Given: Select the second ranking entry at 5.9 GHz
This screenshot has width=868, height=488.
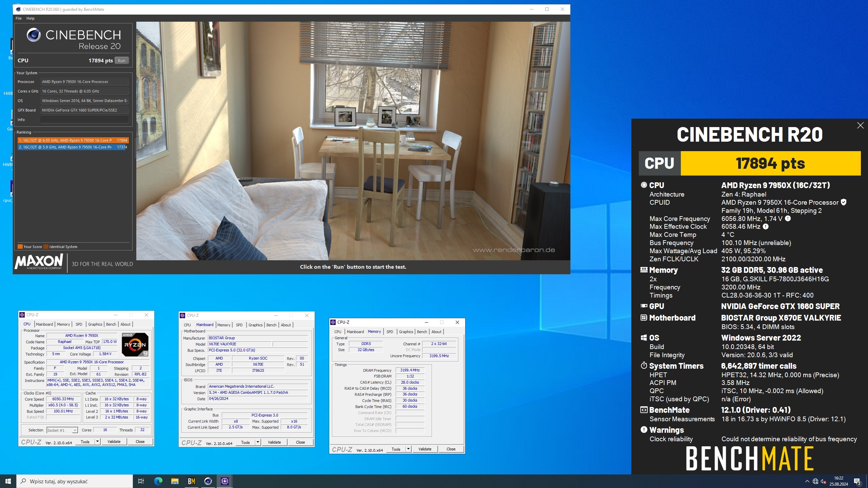Looking at the screenshot, I should 73,147.
